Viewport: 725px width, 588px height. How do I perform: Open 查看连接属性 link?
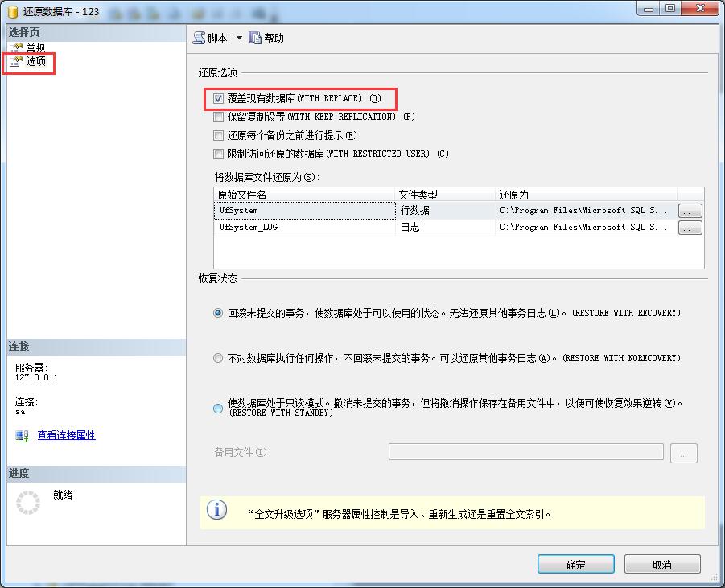pos(66,435)
